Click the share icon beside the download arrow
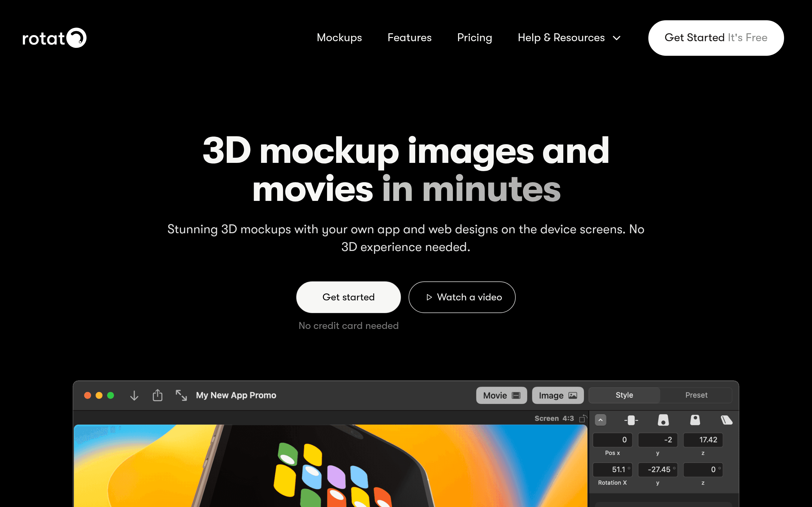Viewport: 812px width, 507px height. (157, 395)
